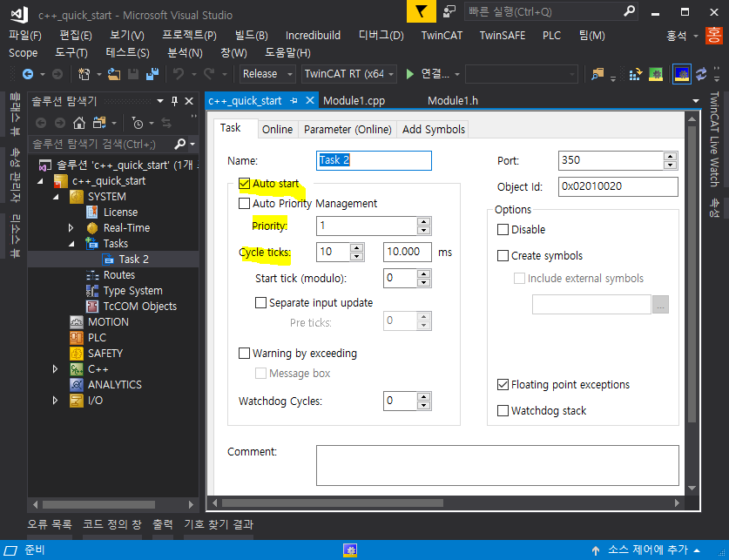This screenshot has height=560, width=729.
Task: Open the Module1.h document tab
Action: point(452,101)
